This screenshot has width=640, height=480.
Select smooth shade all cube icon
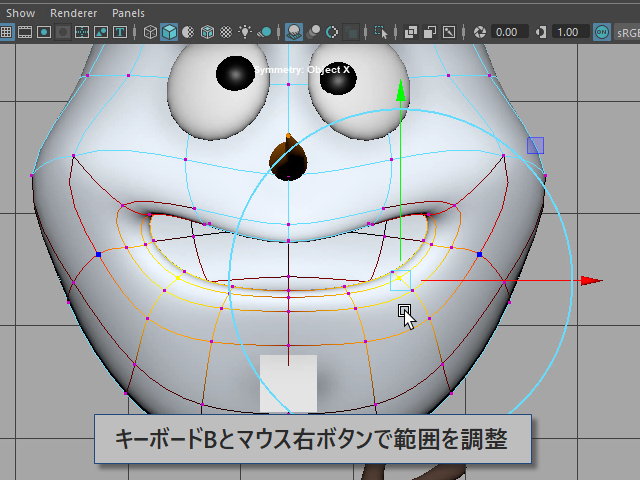click(x=169, y=32)
